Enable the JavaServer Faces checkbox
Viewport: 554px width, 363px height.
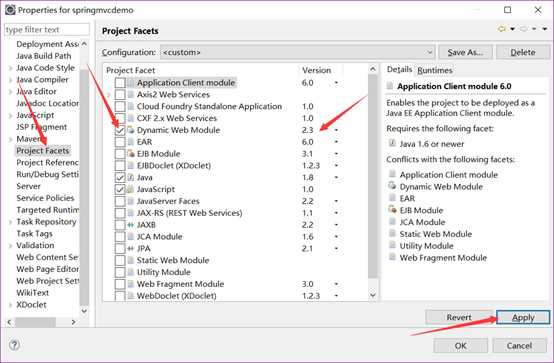click(x=120, y=201)
